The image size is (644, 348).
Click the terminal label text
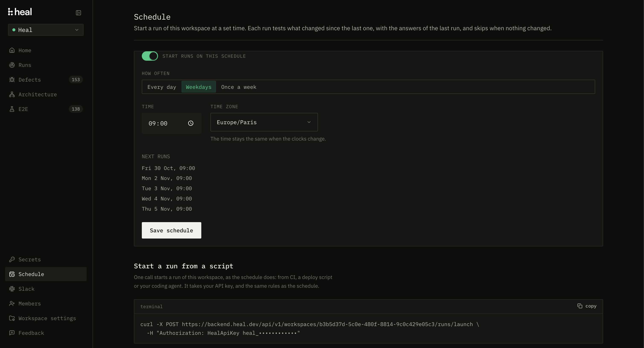151,306
